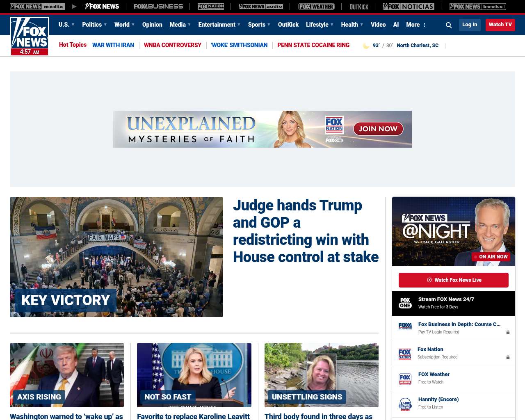
Task: Open Third body found headline
Action: pyautogui.click(x=319, y=416)
